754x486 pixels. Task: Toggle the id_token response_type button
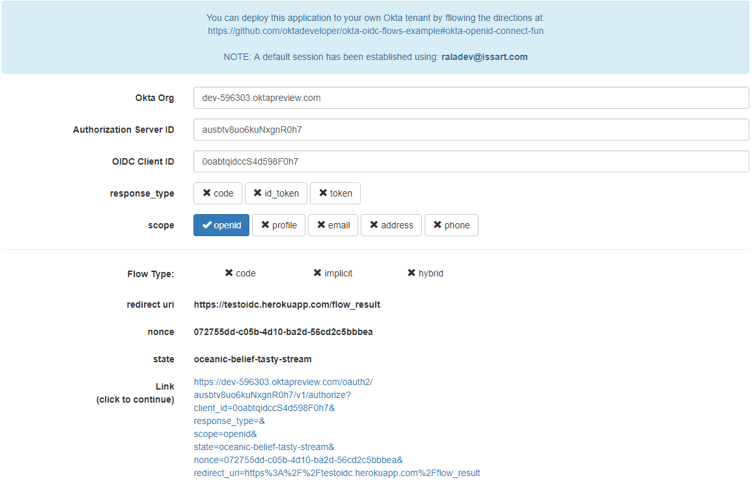point(276,193)
